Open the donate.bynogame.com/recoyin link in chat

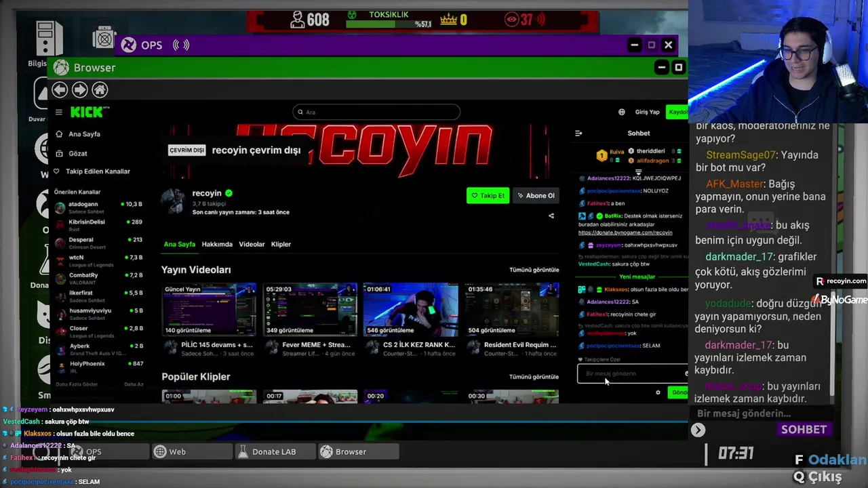pos(625,232)
